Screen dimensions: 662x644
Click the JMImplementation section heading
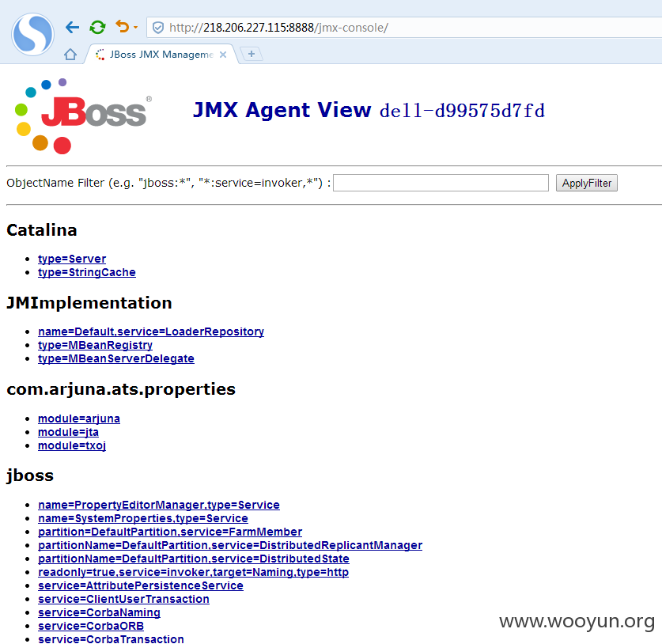[x=89, y=303]
